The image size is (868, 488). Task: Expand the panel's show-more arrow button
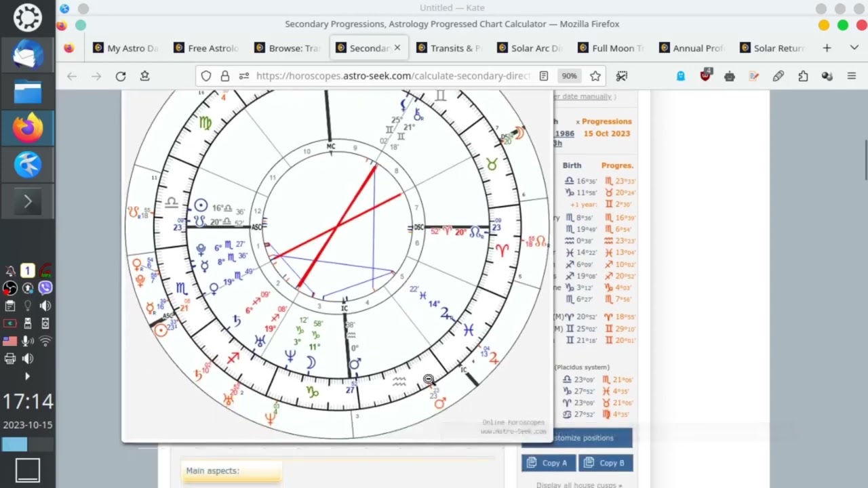click(28, 201)
